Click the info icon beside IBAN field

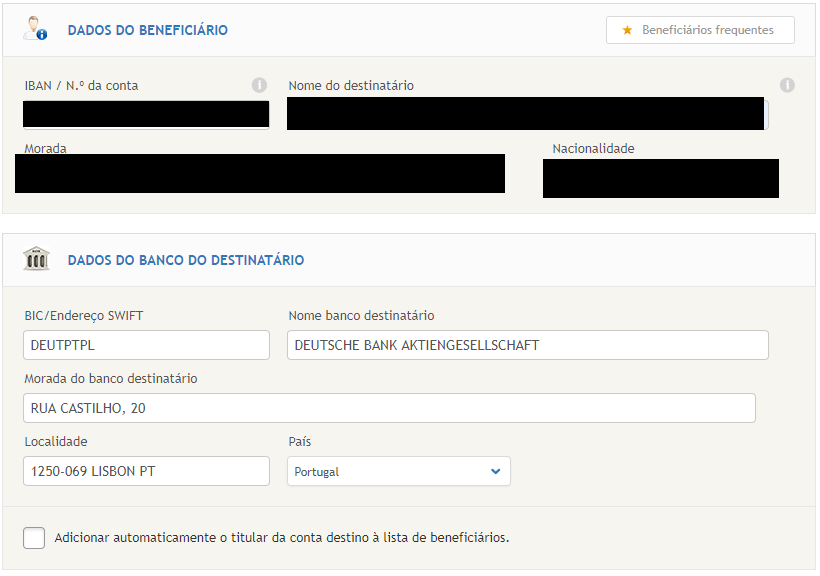click(259, 85)
